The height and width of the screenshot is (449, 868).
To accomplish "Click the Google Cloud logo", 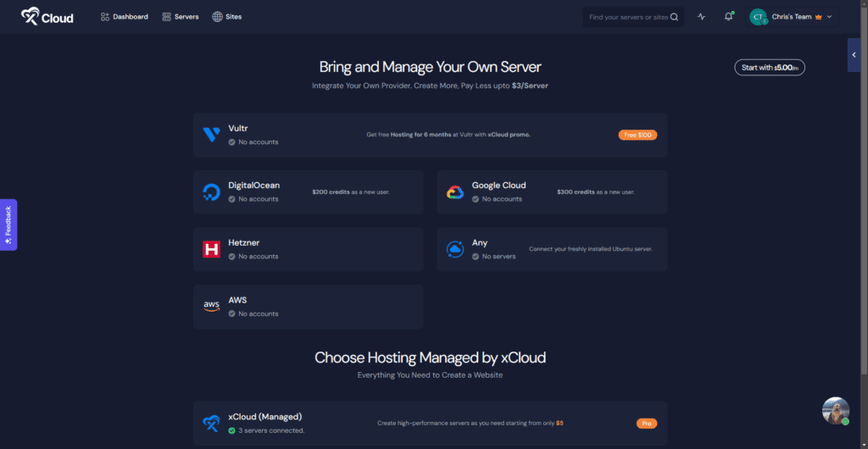I will (455, 192).
